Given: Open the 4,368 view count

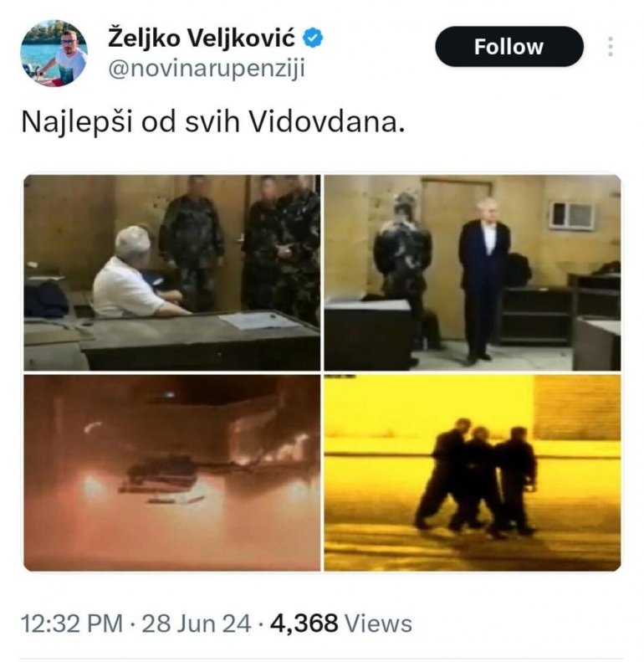Looking at the screenshot, I should 304,624.
